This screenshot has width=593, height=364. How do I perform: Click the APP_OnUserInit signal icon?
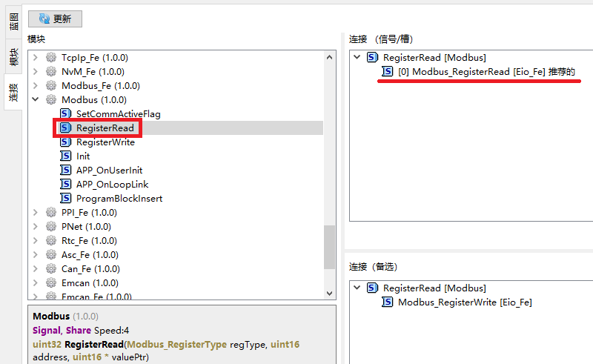(x=65, y=170)
